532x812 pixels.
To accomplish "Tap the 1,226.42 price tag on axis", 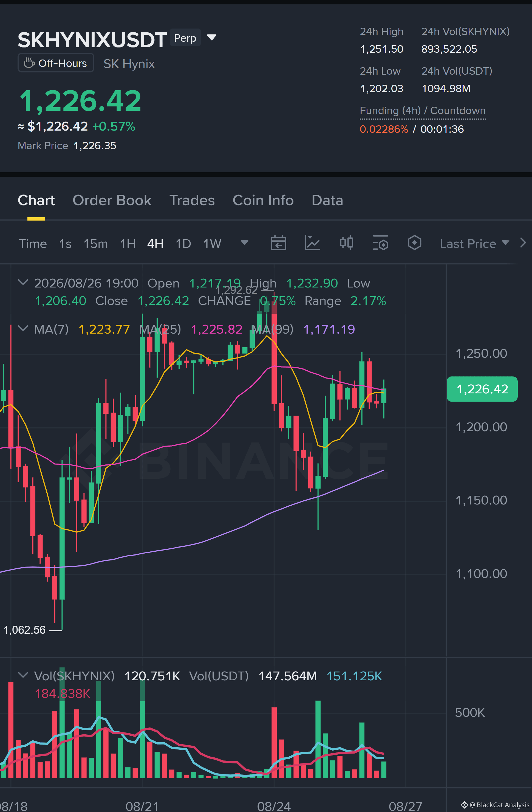I will [x=482, y=389].
